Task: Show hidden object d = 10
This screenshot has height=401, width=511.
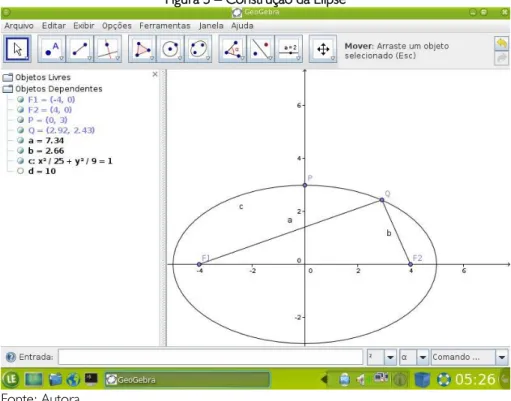Action: coord(20,171)
